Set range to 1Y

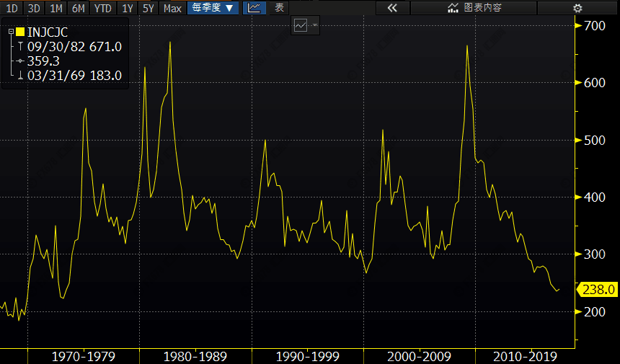coord(128,8)
